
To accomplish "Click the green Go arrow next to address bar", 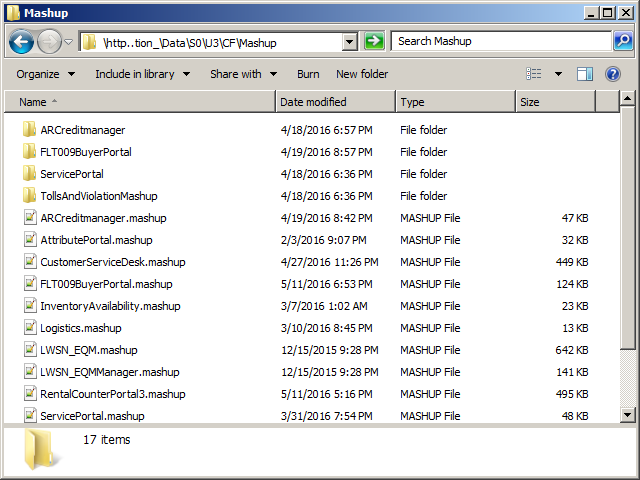I will pyautogui.click(x=374, y=41).
